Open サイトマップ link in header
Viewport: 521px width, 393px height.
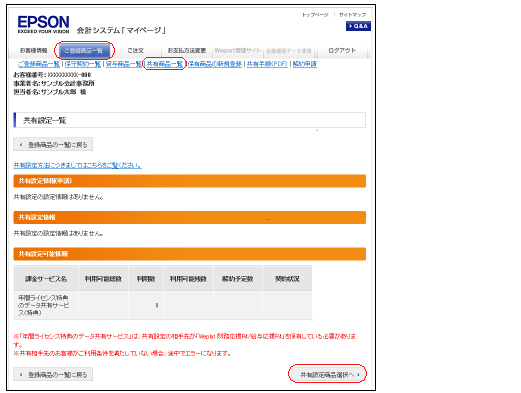(352, 15)
